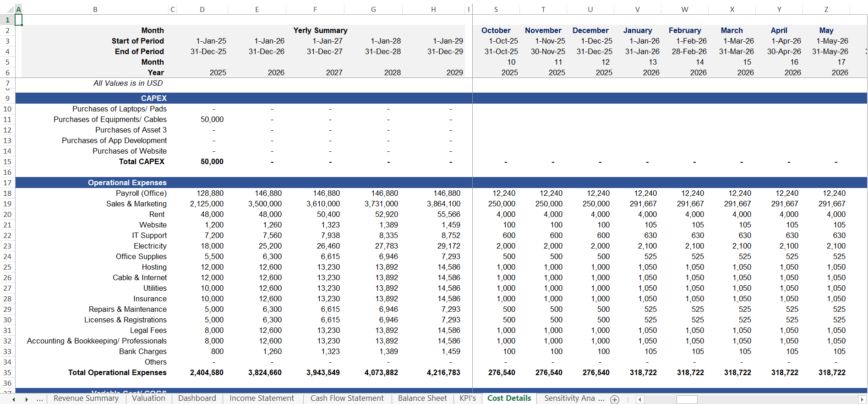Select the '31-Dec-29' end date cell
The height and width of the screenshot is (404, 868).
pos(445,51)
